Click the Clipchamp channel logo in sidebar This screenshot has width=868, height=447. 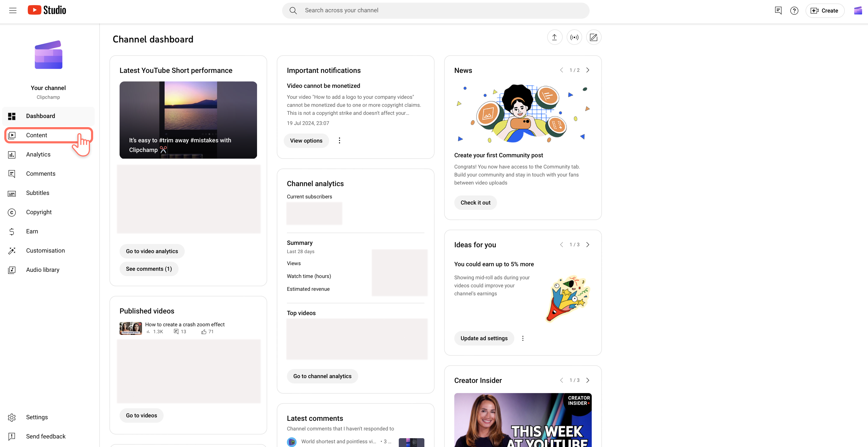click(x=49, y=55)
